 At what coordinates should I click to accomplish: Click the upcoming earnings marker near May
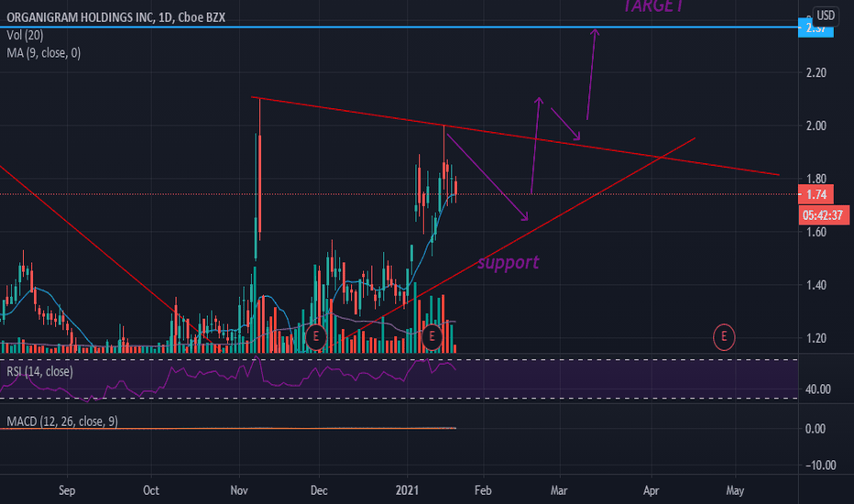[724, 336]
